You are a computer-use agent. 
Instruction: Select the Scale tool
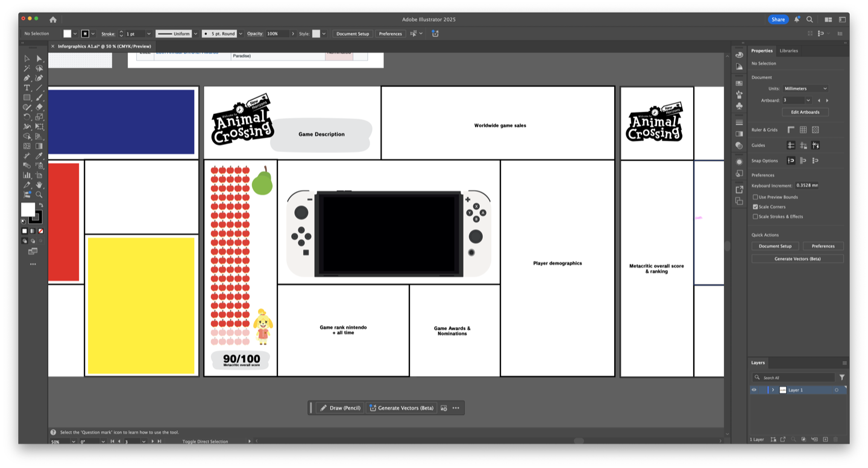click(x=39, y=116)
